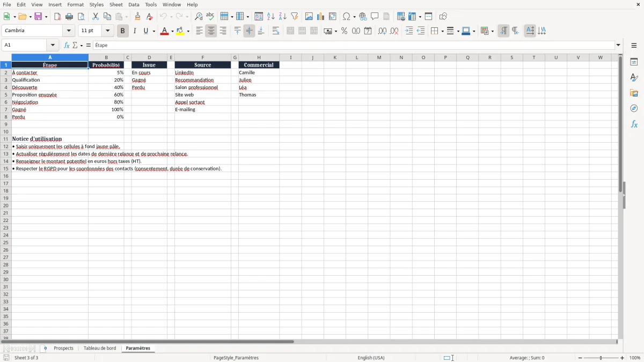Export directly as PDF
The height and width of the screenshot is (362, 644).
[x=57, y=17]
